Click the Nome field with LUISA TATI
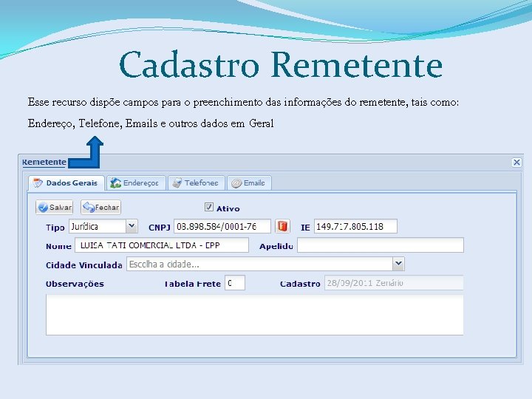Viewport: 532px width, 399px height. pyautogui.click(x=162, y=245)
